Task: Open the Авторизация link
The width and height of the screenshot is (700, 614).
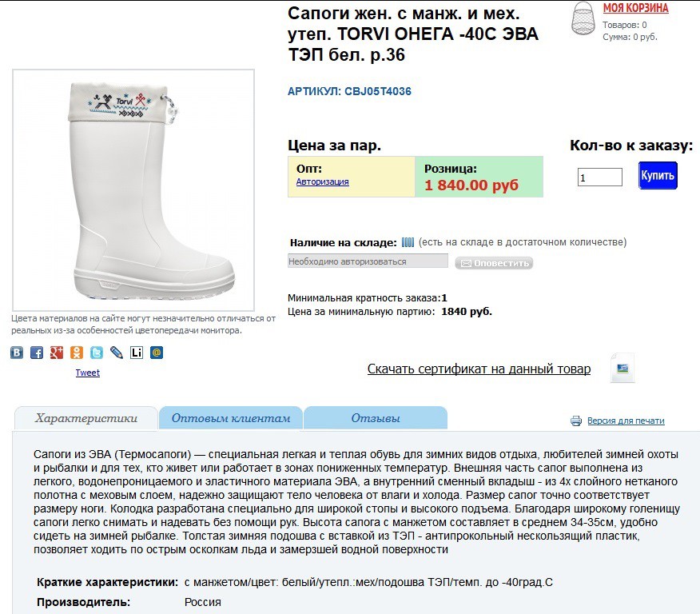Action: [x=322, y=181]
